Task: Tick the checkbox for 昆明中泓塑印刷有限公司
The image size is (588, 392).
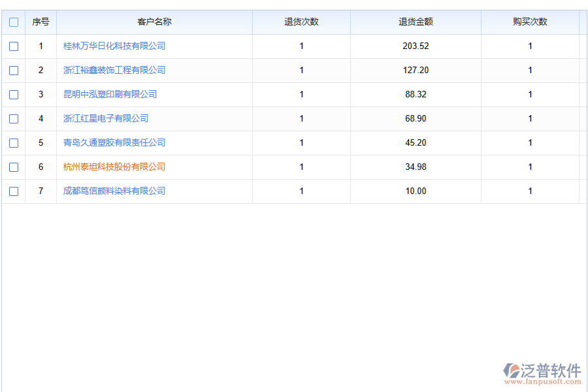Action: (x=13, y=94)
